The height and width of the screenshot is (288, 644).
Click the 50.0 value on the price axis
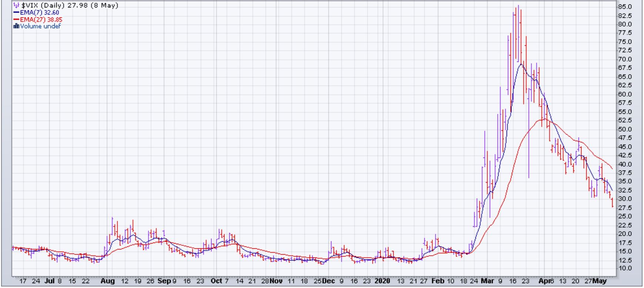624,129
